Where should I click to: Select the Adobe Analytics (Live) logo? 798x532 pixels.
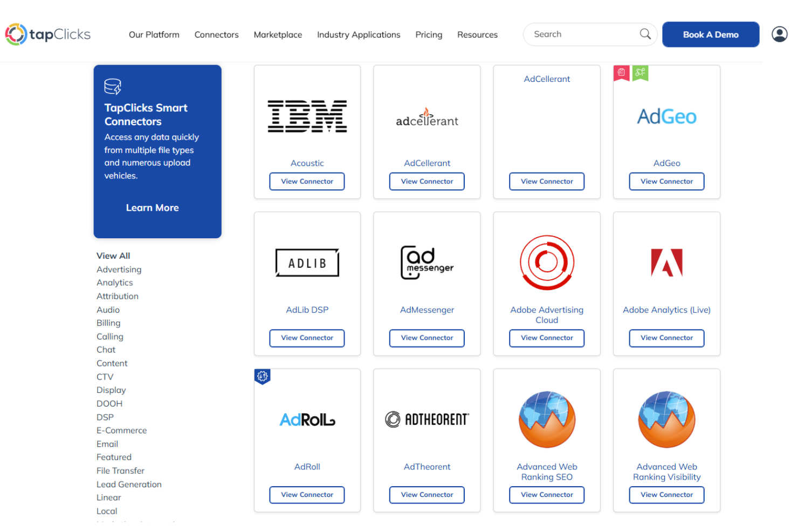[666, 263]
